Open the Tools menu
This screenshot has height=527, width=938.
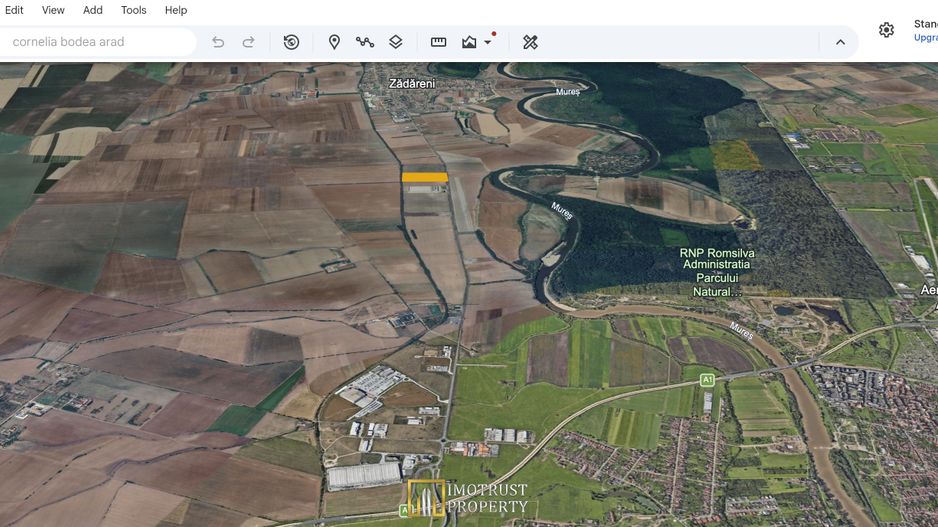(133, 10)
